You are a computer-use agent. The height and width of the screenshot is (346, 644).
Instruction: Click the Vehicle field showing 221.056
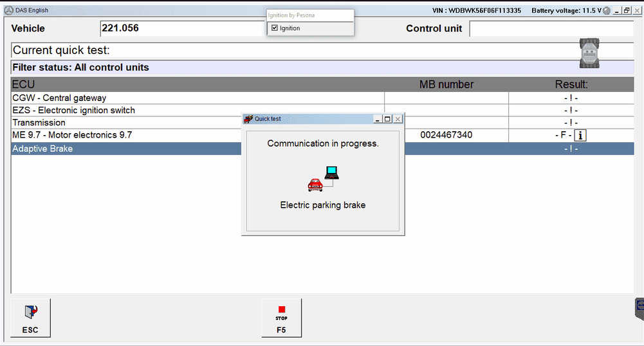point(183,28)
